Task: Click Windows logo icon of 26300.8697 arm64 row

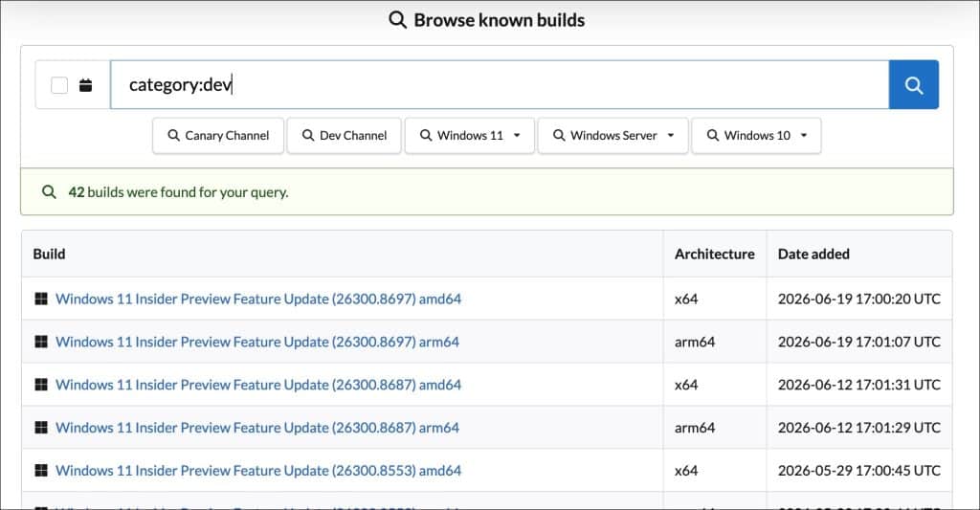Action: pos(41,342)
